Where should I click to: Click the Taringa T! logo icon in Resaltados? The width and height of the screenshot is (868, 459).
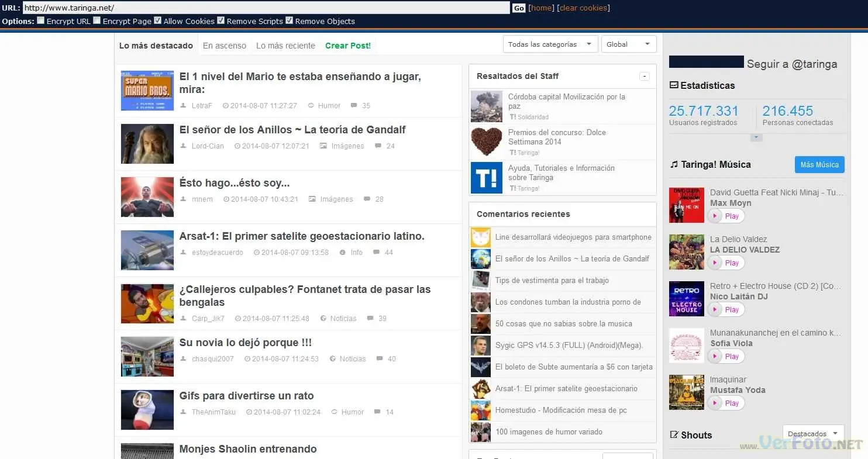click(487, 178)
